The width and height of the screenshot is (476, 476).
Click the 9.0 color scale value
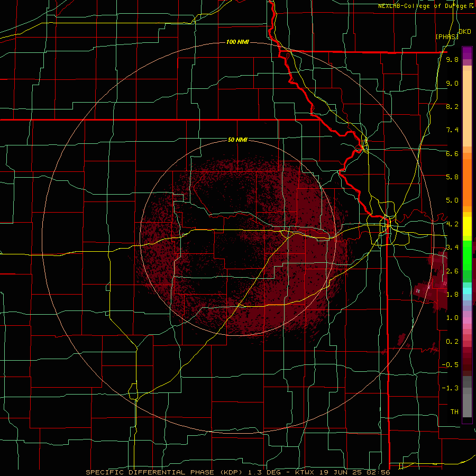[x=452, y=83]
